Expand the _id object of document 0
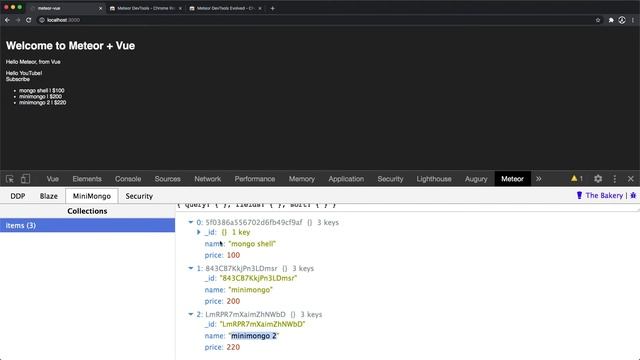 click(x=199, y=232)
